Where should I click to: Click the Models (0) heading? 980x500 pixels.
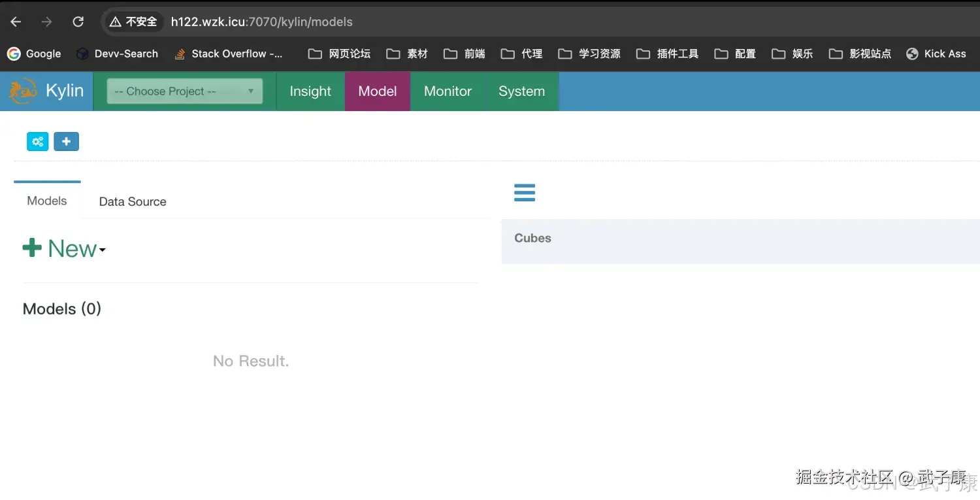[62, 309]
